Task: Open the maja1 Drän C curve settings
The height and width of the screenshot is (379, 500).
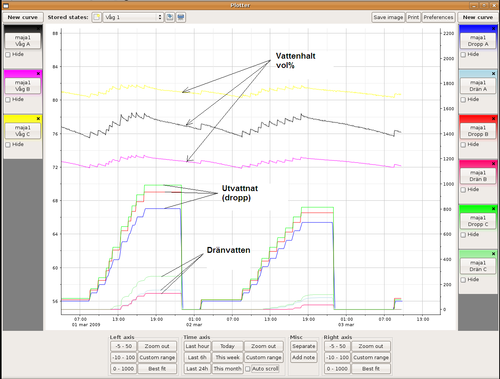Action: pos(478,266)
